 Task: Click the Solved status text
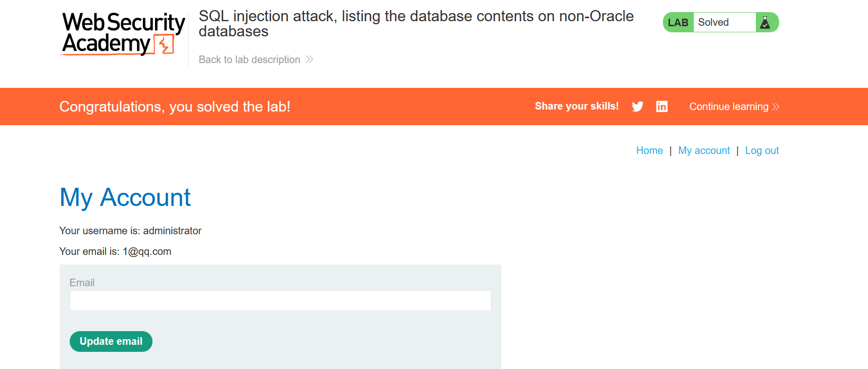click(713, 23)
